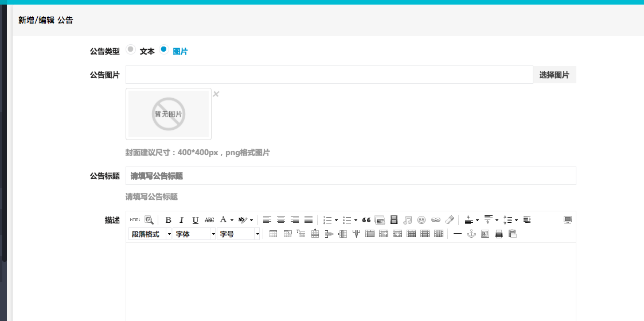Click the font color A icon
The height and width of the screenshot is (321, 644).
click(223, 219)
